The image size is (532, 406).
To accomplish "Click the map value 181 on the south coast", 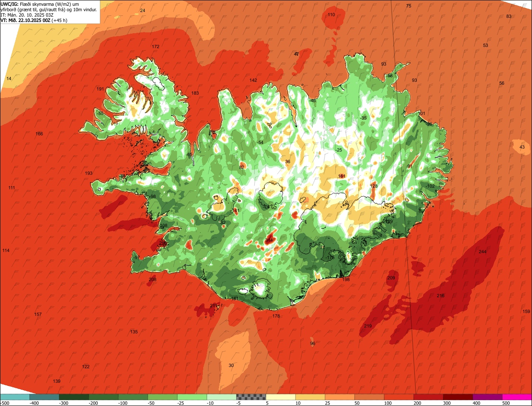I will (235, 298).
